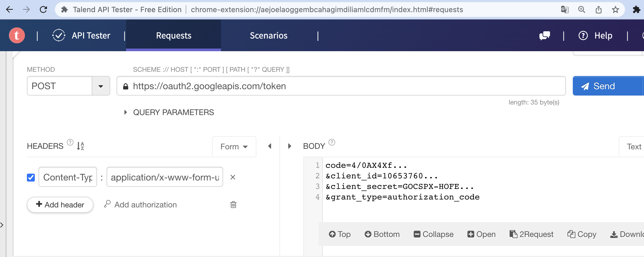The height and width of the screenshot is (257, 644).
Task: Click the share page icon
Action: tap(598, 10)
